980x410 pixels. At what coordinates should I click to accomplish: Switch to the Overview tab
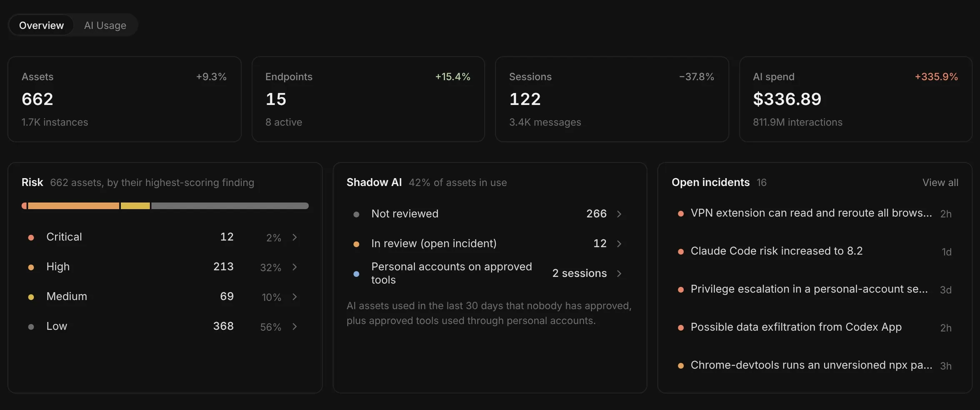point(41,25)
